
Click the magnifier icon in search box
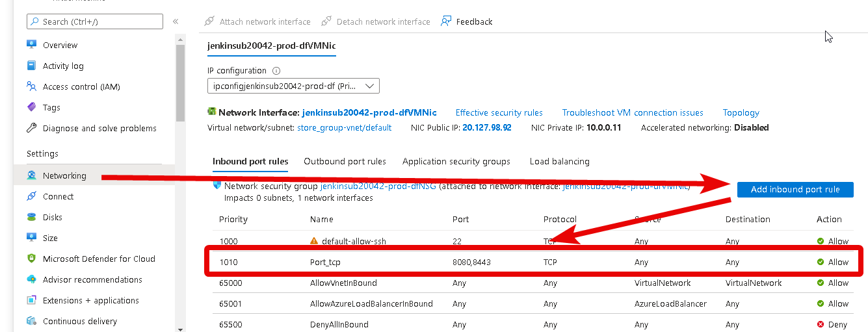35,21
